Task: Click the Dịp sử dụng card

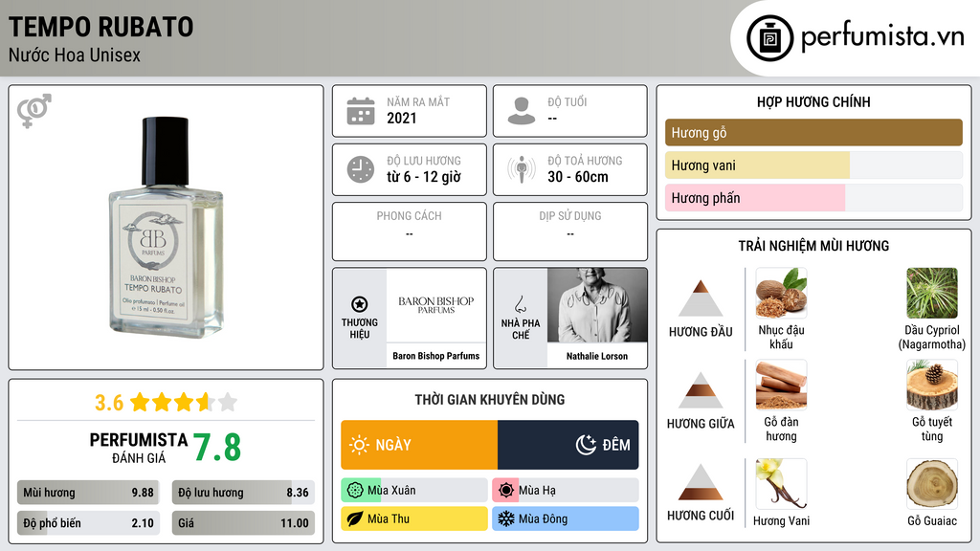Action: click(x=570, y=231)
